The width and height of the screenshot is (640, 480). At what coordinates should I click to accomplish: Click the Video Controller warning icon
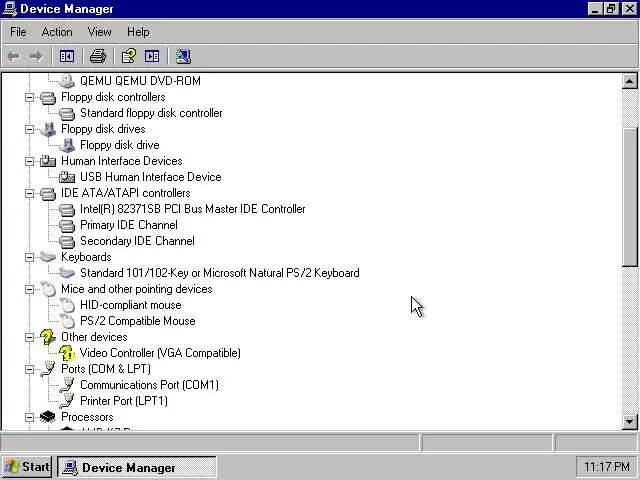[x=67, y=353]
